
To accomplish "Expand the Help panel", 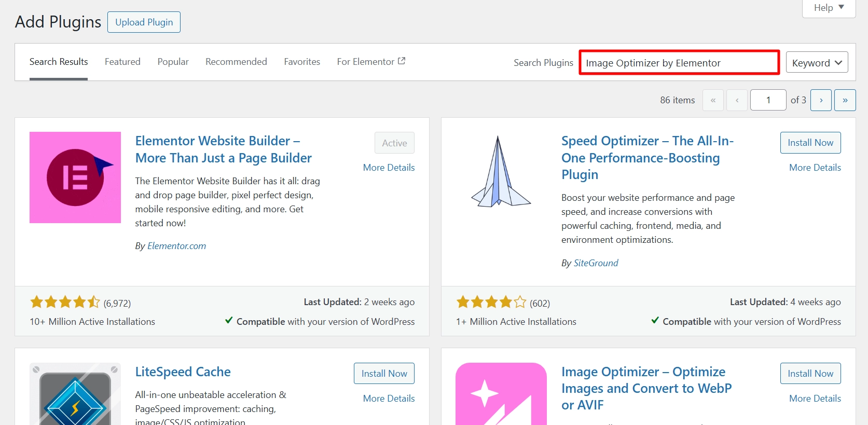I will 829,8.
